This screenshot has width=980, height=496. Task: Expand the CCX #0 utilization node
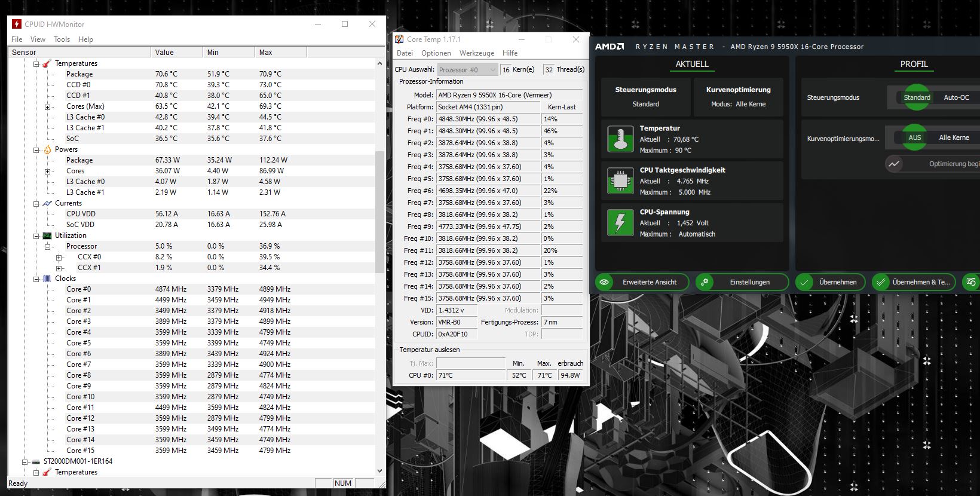(59, 257)
